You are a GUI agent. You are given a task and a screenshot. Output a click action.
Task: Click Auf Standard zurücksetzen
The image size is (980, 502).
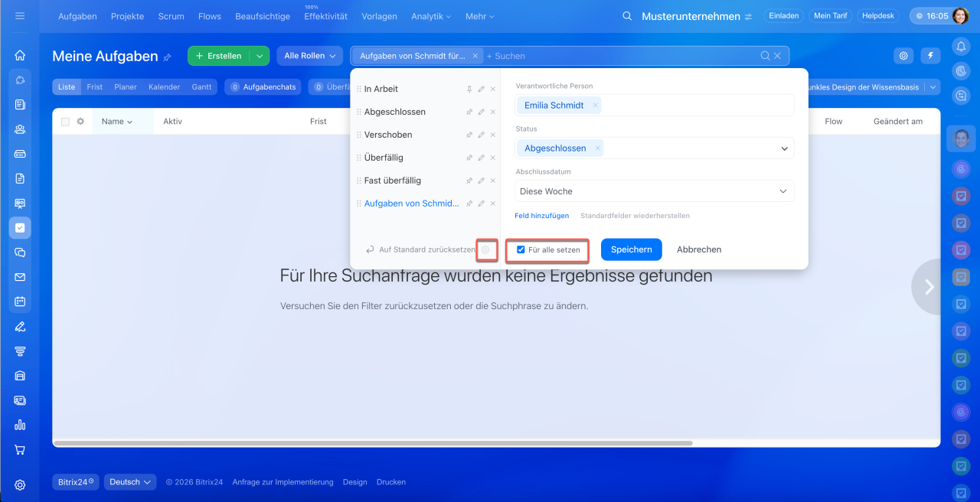click(x=420, y=249)
